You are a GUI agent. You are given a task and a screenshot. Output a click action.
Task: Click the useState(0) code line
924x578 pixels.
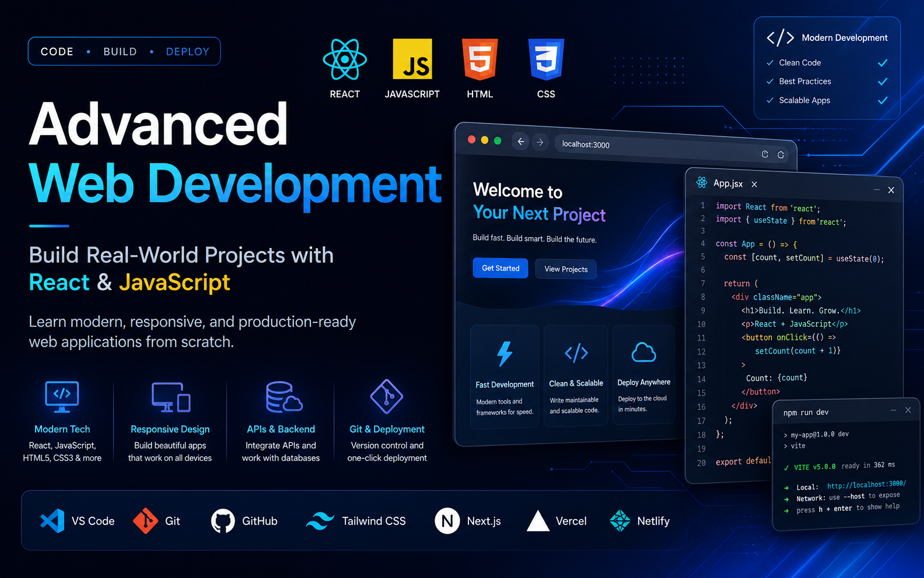(804, 258)
